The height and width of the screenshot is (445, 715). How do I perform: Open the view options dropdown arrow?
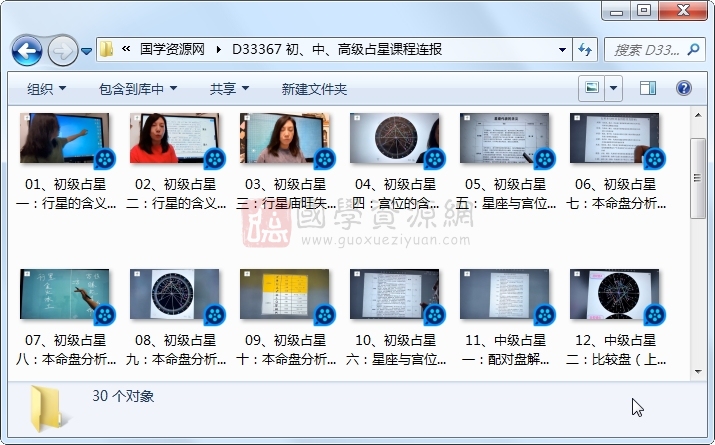pos(613,88)
